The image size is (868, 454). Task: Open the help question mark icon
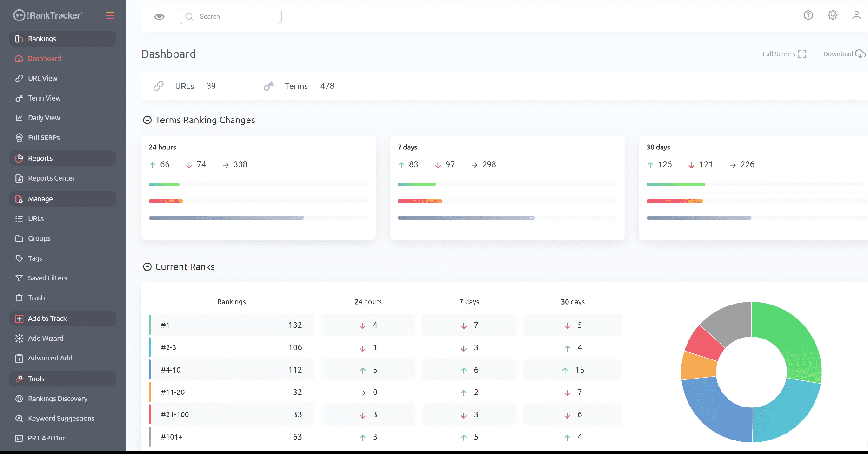tap(808, 15)
